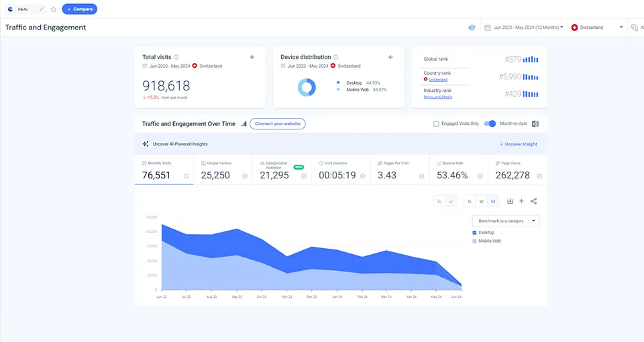Open the graduation cap learning icon
The height and width of the screenshot is (342, 644).
(472, 27)
